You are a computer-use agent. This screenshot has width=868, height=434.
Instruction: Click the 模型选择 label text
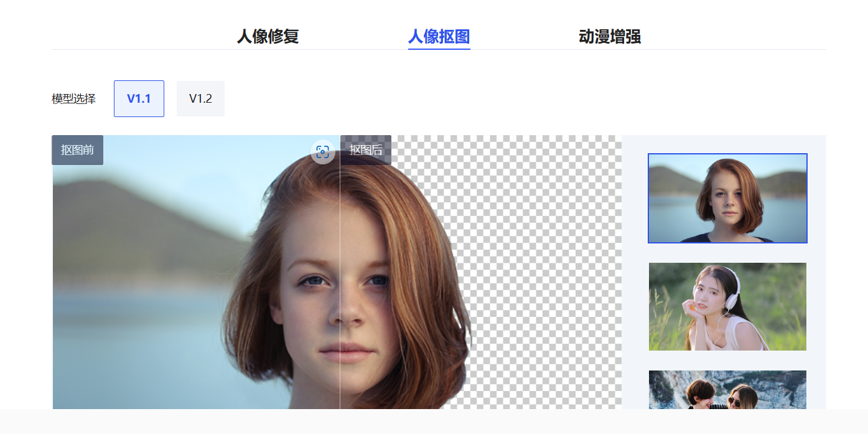click(x=73, y=98)
